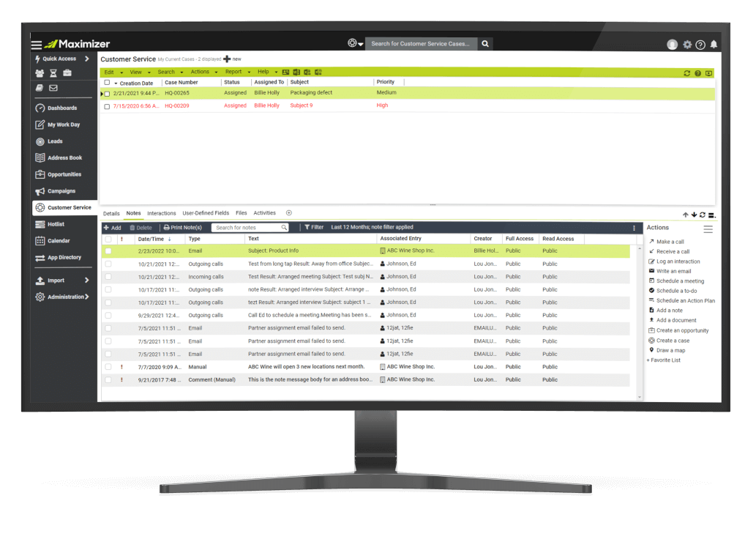The height and width of the screenshot is (542, 756).
Task: Click the video icon on the green toolbar
Action: [708, 73]
